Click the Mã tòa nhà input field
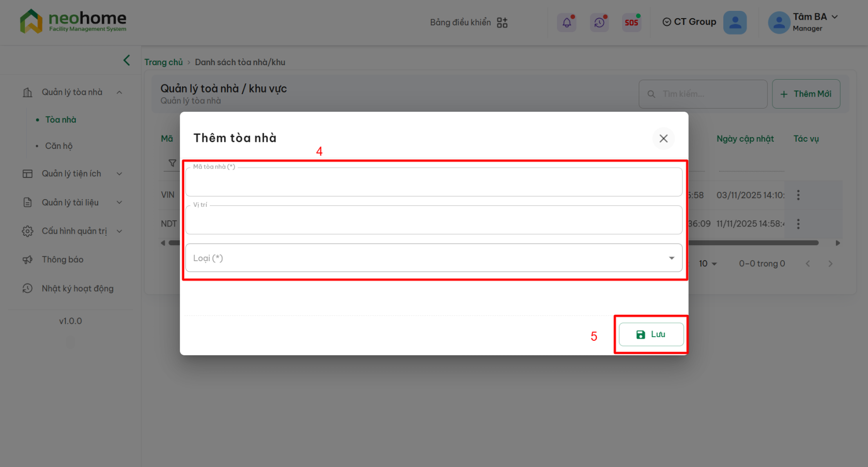The height and width of the screenshot is (467, 868). point(433,183)
